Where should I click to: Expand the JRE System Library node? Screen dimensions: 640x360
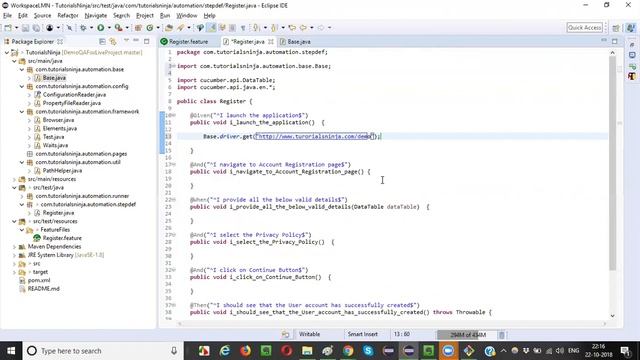tap(14, 255)
